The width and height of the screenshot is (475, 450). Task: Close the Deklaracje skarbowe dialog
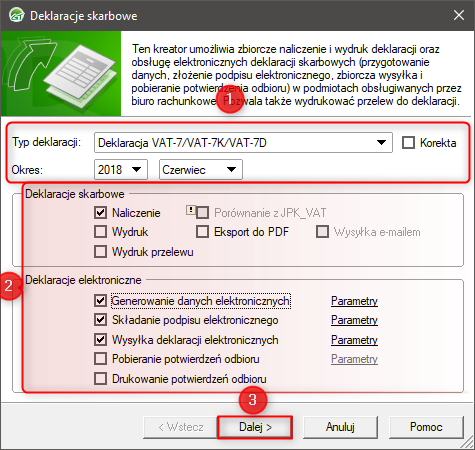(x=459, y=15)
